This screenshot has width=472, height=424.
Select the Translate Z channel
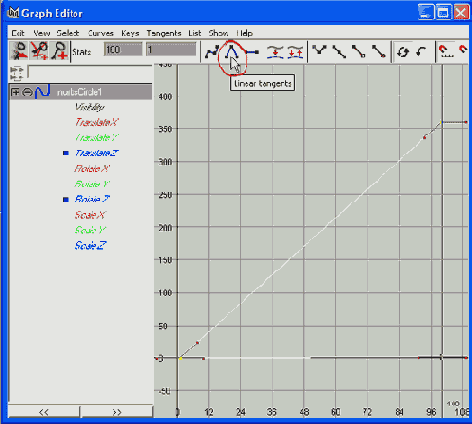(x=96, y=153)
